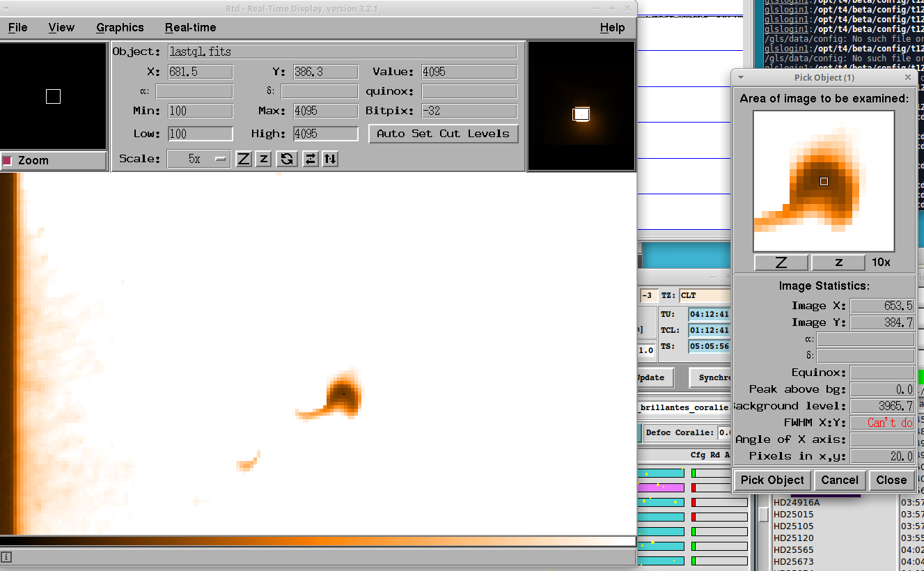Screen dimensions: 924x571
Task: Click the colormap gradient bar below the image
Action: (318, 541)
